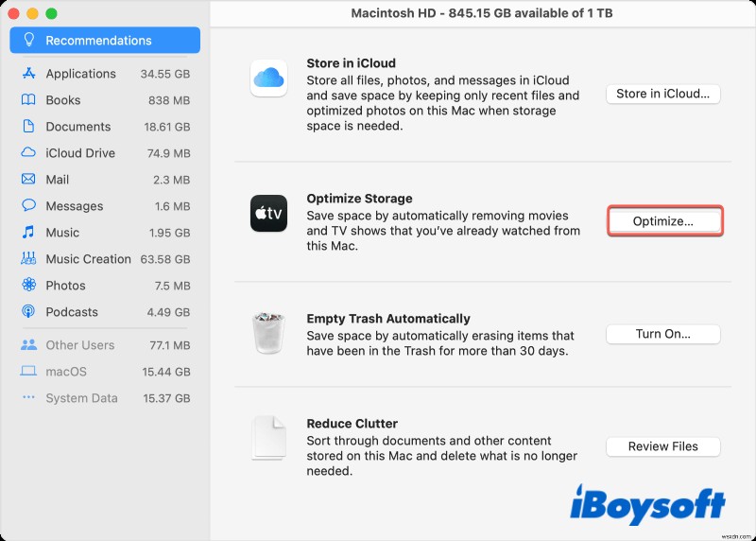The image size is (756, 541).
Task: Click the Review Files button
Action: point(663,446)
